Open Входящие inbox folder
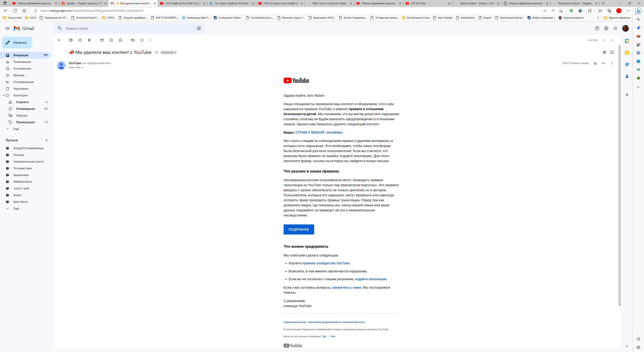The height and width of the screenshot is (352, 644). click(x=25, y=55)
